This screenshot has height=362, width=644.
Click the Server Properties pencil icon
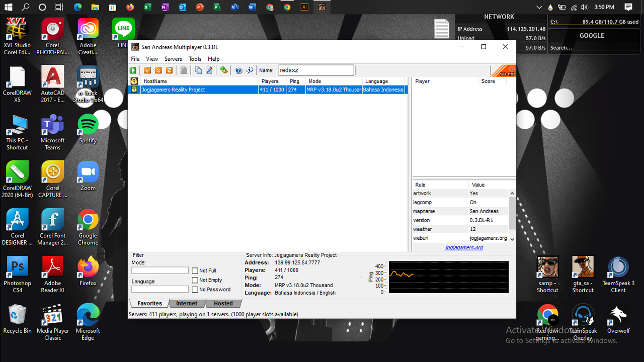pos(209,70)
